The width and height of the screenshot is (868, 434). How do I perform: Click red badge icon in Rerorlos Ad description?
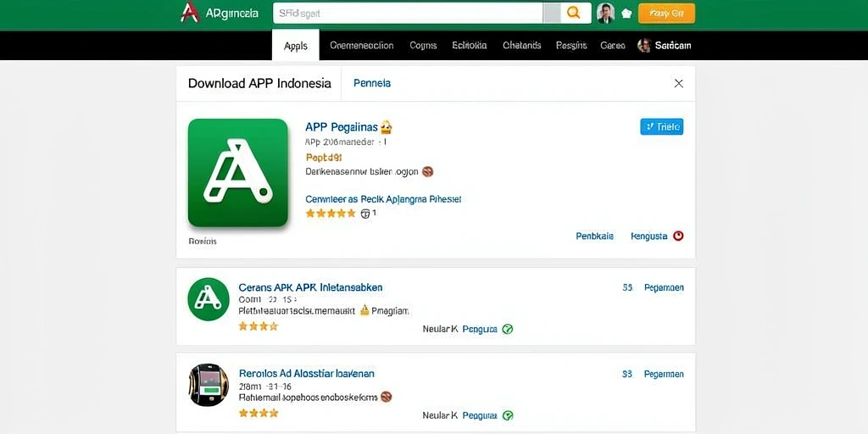point(387,397)
